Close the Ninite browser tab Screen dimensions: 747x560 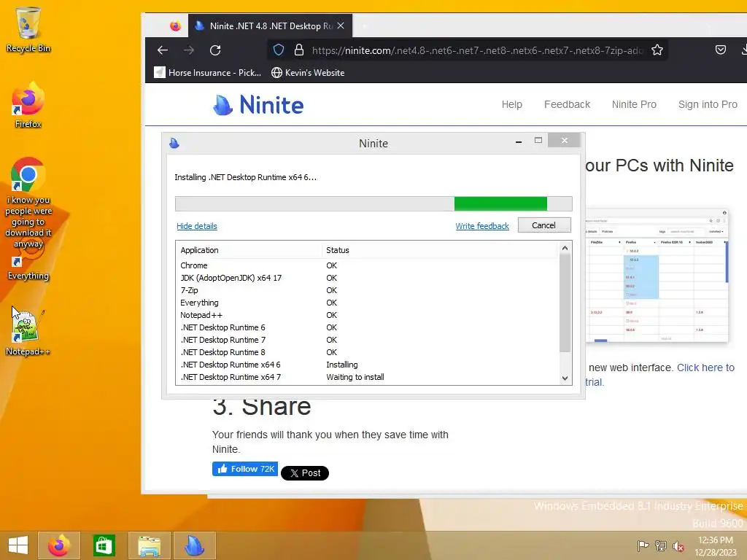tap(341, 26)
